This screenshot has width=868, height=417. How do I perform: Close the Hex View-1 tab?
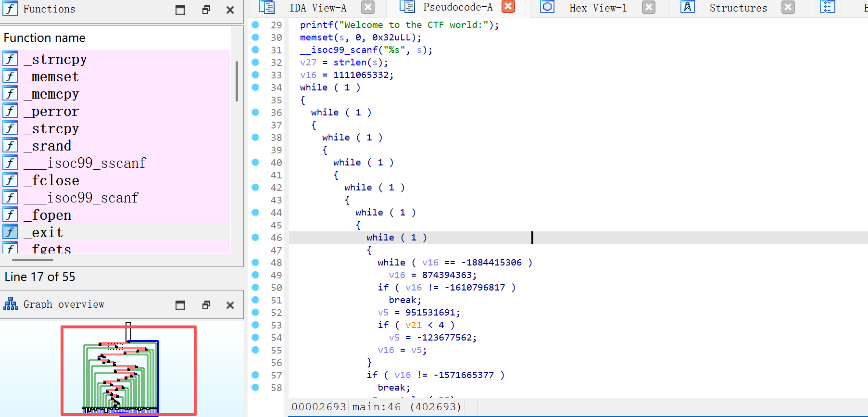649,7
